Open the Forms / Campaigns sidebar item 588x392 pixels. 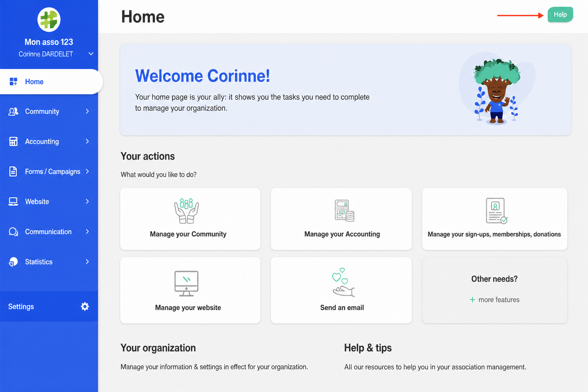tap(49, 171)
